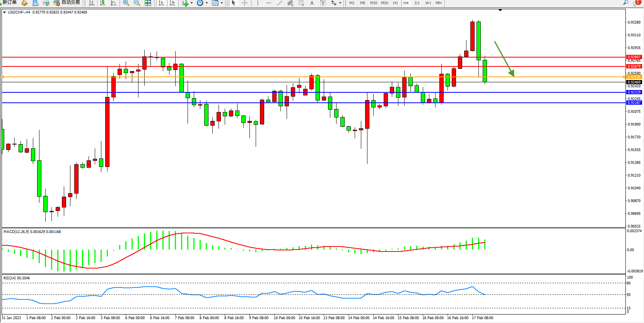Image resolution: width=644 pixels, height=323 pixels.
Task: Toggle the chart shift button
Action: coord(172,3)
